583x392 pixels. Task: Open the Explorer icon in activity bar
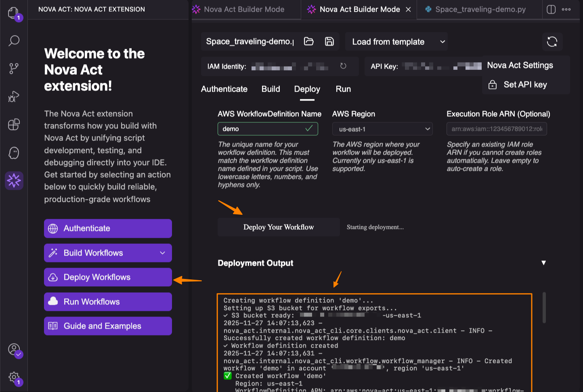(14, 13)
